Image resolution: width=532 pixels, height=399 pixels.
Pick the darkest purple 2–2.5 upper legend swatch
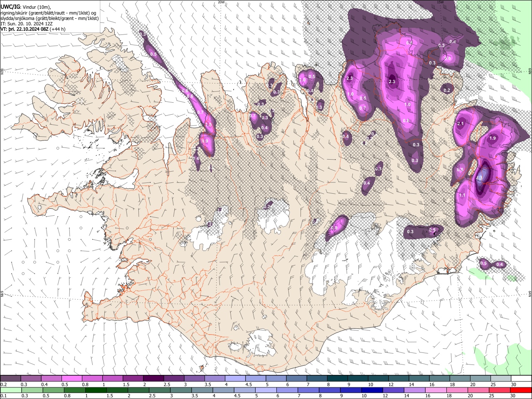tap(153, 379)
